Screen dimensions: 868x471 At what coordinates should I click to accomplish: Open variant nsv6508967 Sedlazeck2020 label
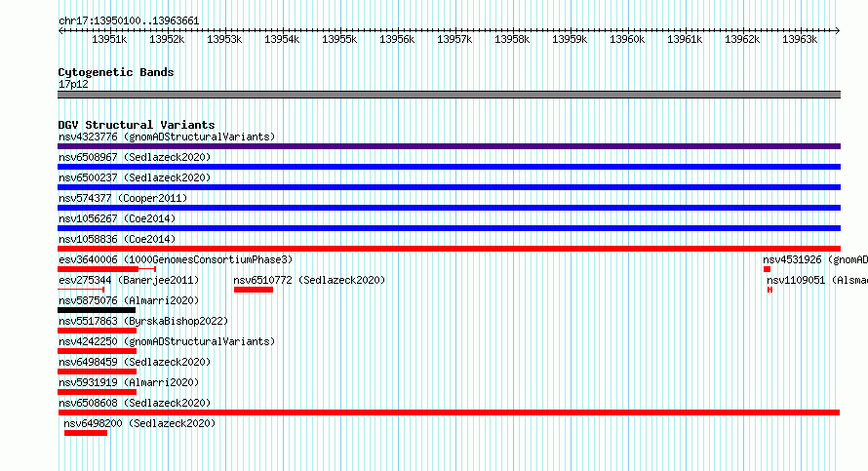(x=135, y=157)
